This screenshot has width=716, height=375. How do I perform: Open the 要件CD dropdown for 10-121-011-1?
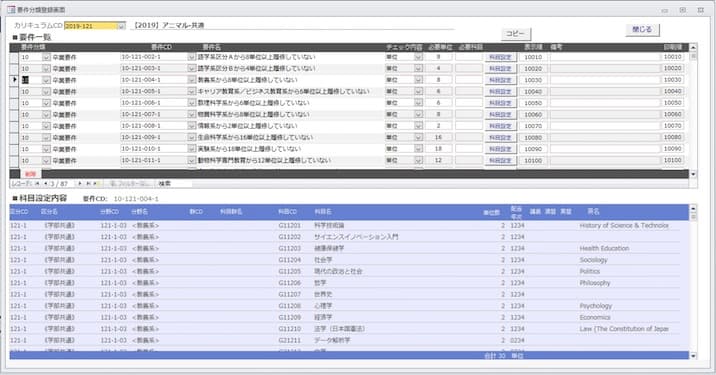(x=191, y=160)
